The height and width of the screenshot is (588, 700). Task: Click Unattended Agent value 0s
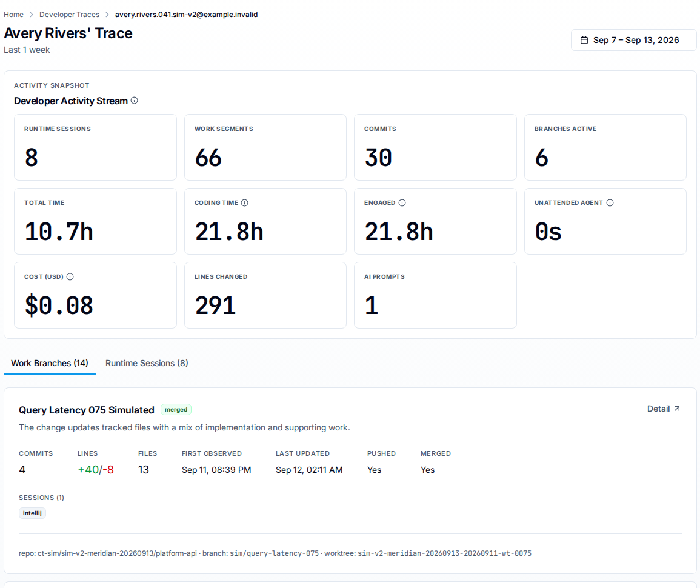point(548,232)
